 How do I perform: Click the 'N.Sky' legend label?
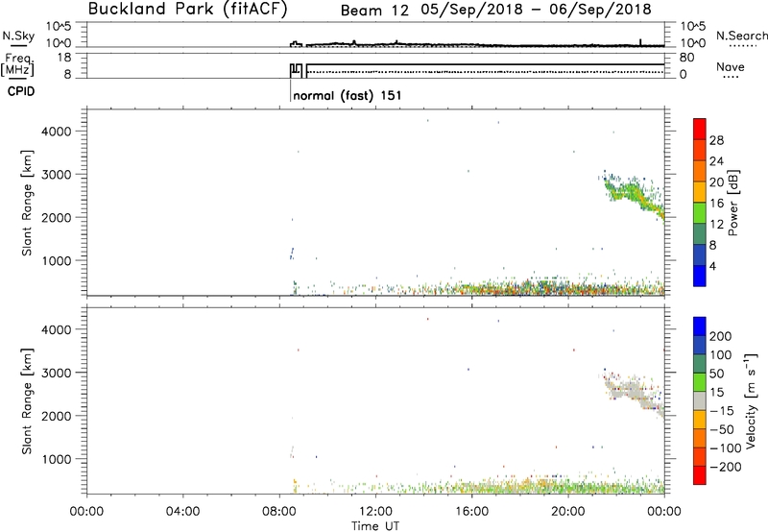pyautogui.click(x=18, y=36)
